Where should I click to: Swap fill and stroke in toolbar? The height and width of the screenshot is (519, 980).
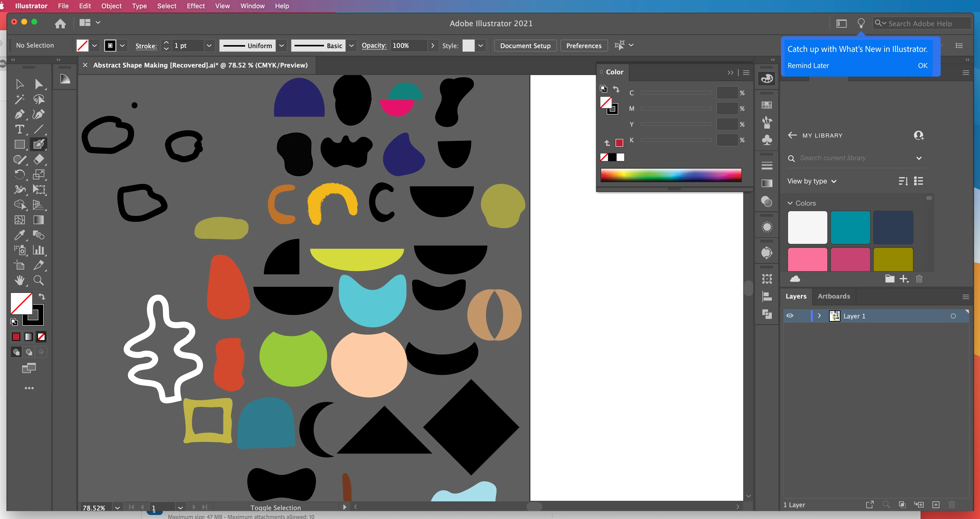(42, 296)
